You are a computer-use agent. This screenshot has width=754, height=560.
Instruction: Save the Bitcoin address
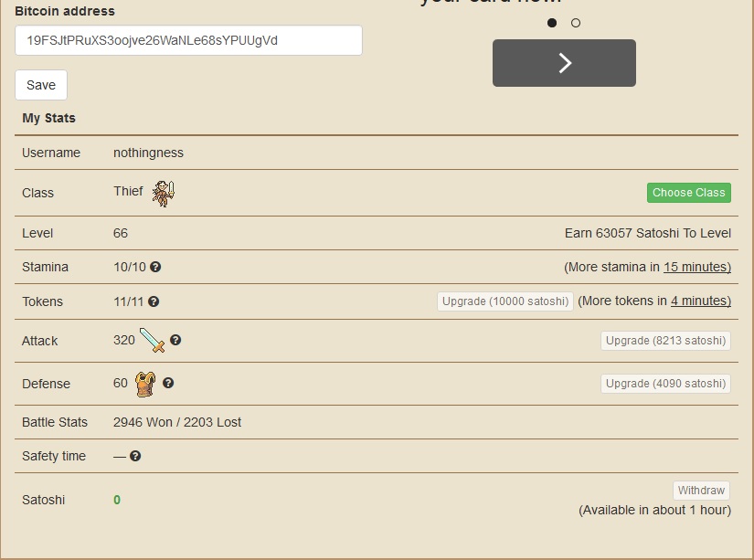coord(41,85)
